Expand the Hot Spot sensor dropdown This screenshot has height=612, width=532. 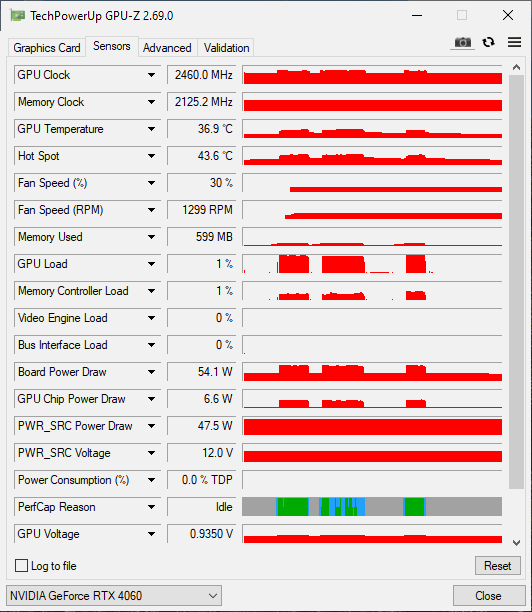(x=151, y=156)
